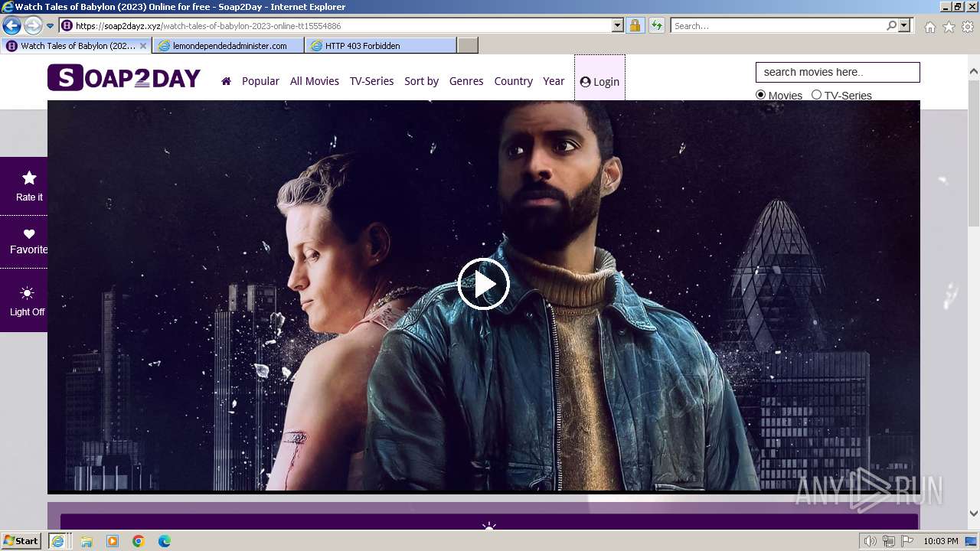Click the browser Back button

(x=11, y=25)
